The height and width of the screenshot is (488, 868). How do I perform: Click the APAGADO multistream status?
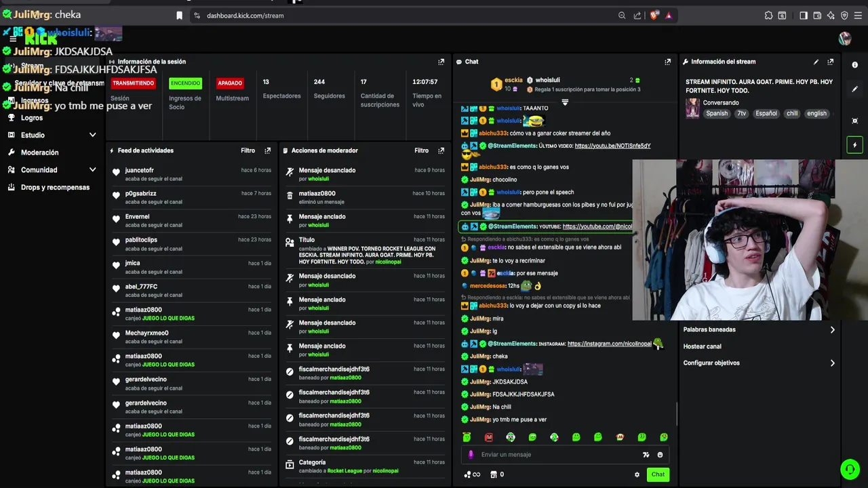point(230,83)
